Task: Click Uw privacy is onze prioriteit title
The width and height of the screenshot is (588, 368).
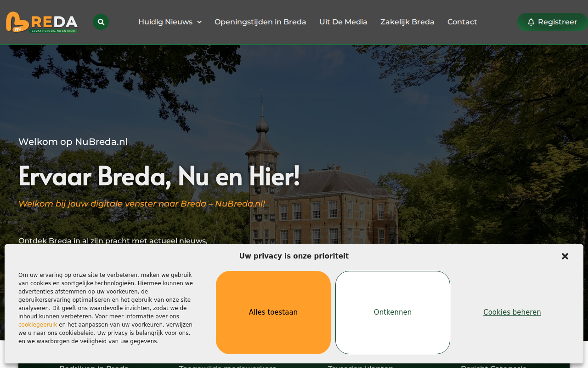Action: (294, 256)
